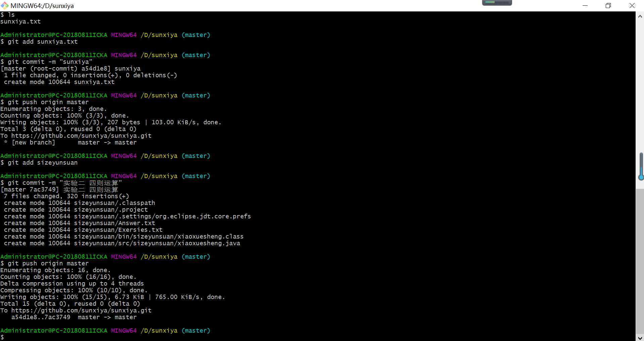Image resolution: width=644 pixels, height=341 pixels.
Task: Click 'sizeyunsuan/Exersies.txt' create mode line
Action: coord(83,230)
